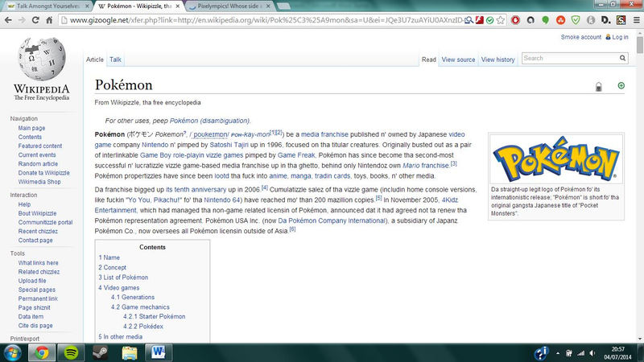This screenshot has height=362, width=644.
Task: Click the search magnifier button in Wikipedia search
Action: point(622,58)
